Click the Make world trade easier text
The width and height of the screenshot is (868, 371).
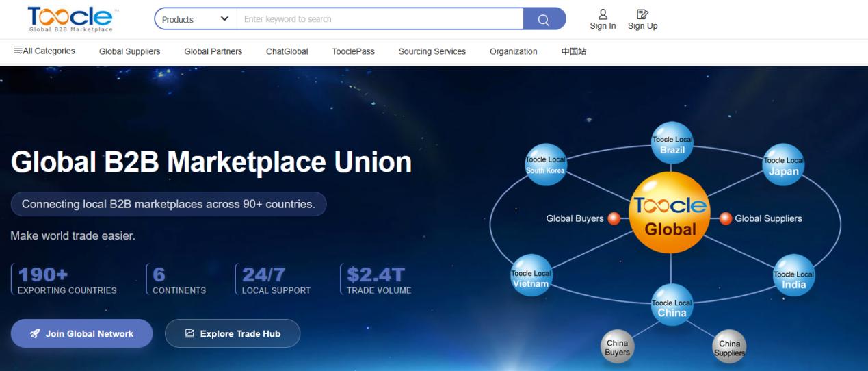pyautogui.click(x=73, y=236)
